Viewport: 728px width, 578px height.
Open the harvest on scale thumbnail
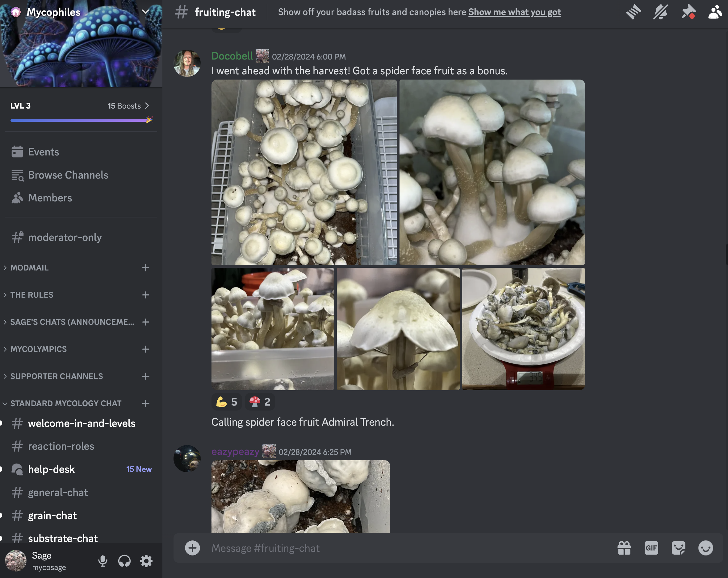pos(523,329)
